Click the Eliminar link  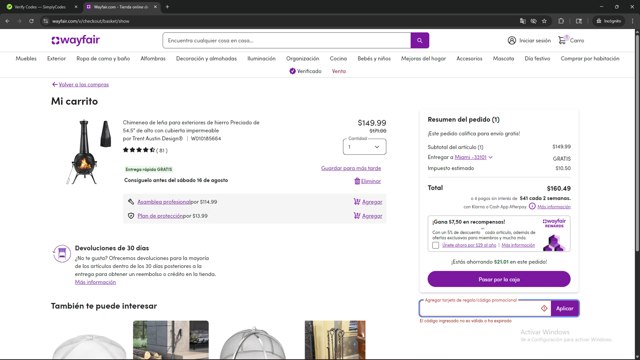(x=371, y=181)
